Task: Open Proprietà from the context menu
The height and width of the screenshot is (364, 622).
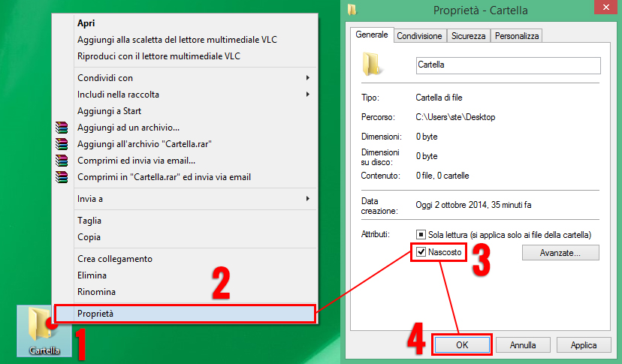Action: tap(185, 314)
